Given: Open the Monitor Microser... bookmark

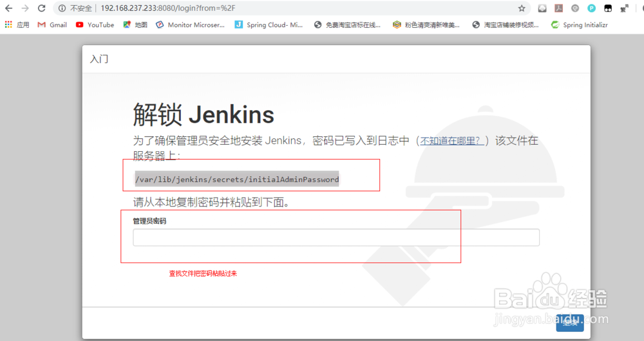Looking at the screenshot, I should [x=190, y=24].
